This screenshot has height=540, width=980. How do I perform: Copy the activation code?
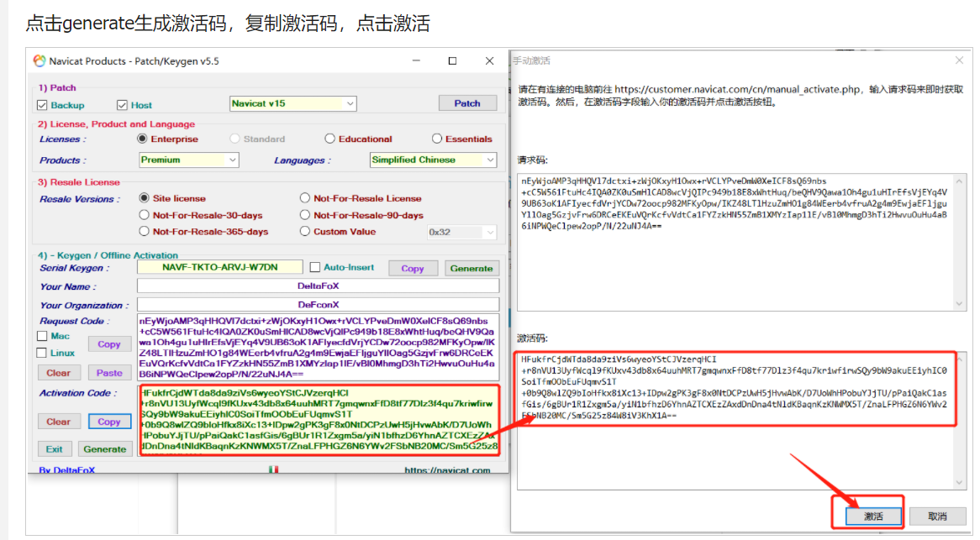108,422
